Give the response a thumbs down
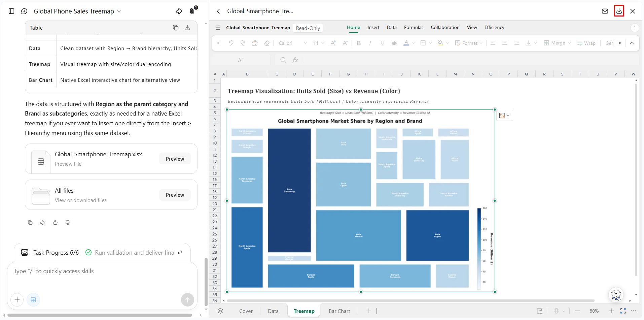This screenshot has width=644, height=320. coord(68,223)
